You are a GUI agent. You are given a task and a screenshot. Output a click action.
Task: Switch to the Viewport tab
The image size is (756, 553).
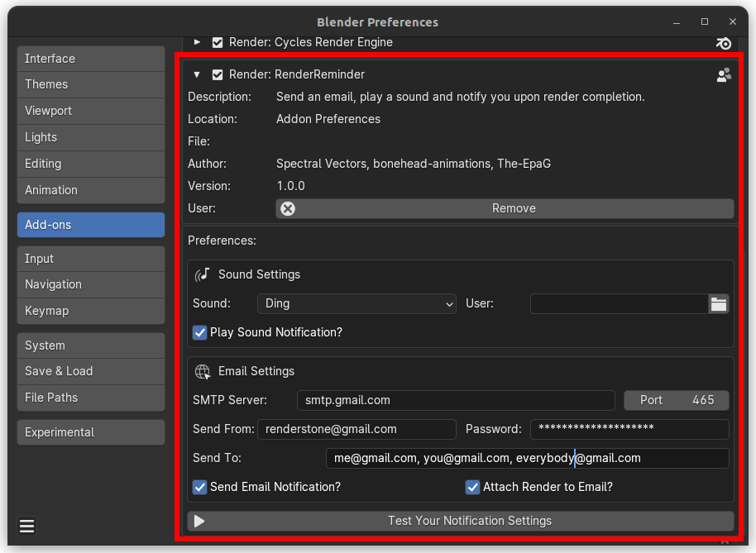coord(91,112)
